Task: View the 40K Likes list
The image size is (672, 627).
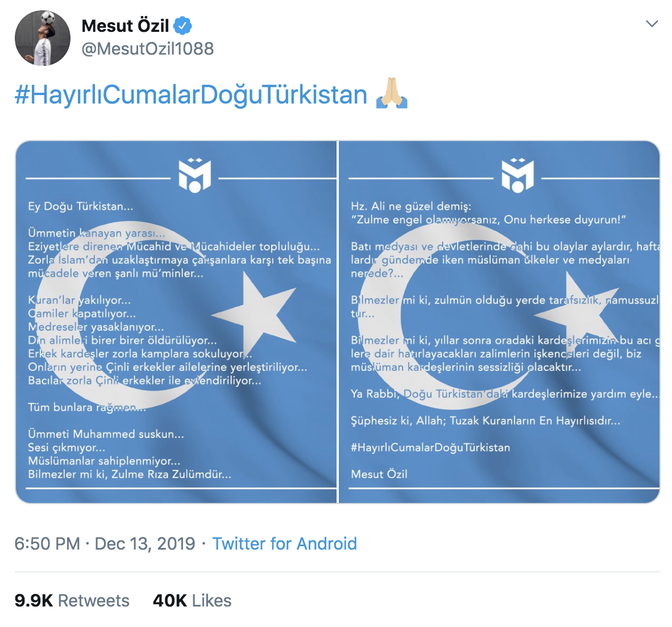Action: (x=192, y=601)
